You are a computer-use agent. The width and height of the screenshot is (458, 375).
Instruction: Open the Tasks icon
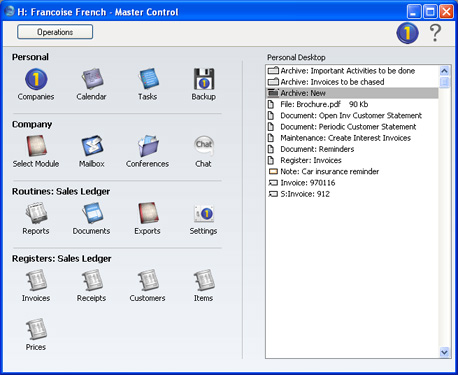click(148, 79)
